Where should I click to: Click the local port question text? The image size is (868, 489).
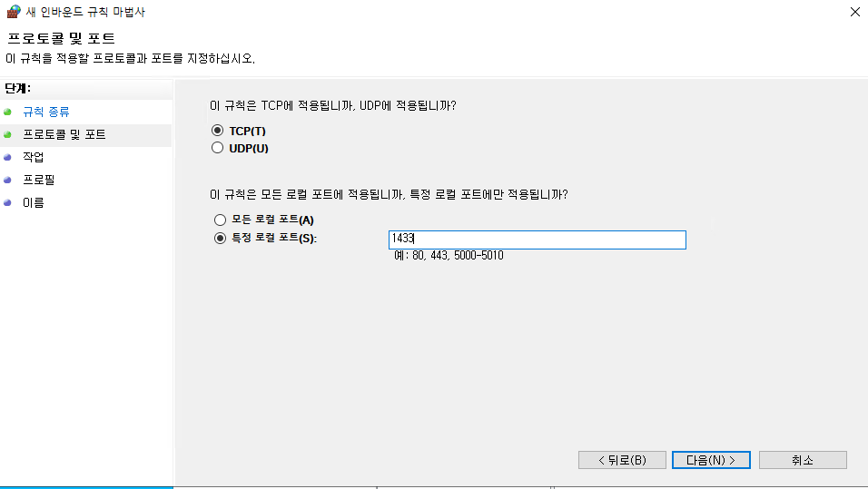click(x=389, y=195)
